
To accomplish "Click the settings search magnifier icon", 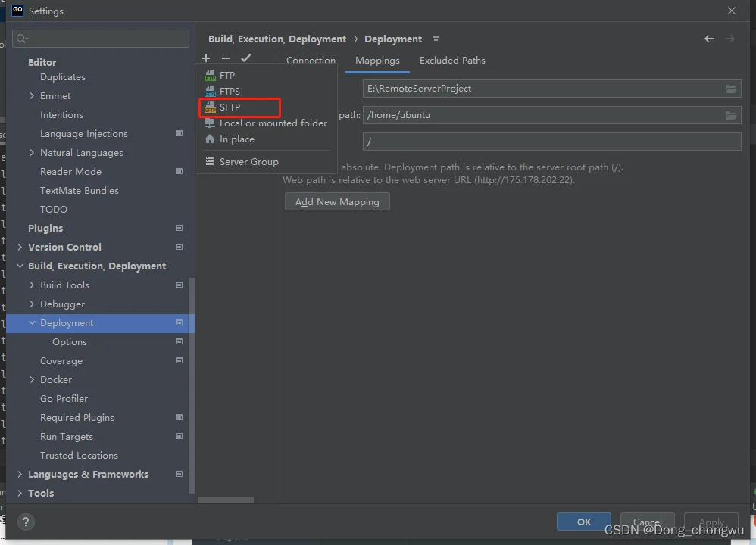I will [x=21, y=39].
